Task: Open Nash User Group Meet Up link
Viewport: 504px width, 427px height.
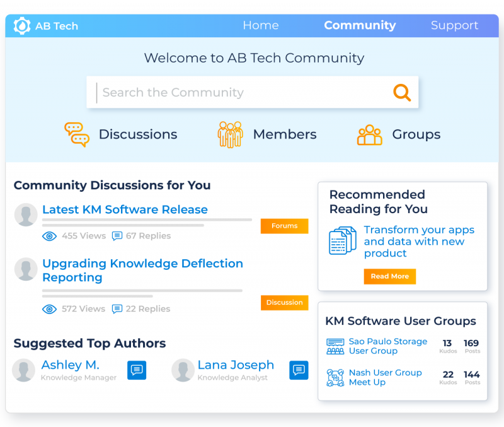Action: pos(386,377)
